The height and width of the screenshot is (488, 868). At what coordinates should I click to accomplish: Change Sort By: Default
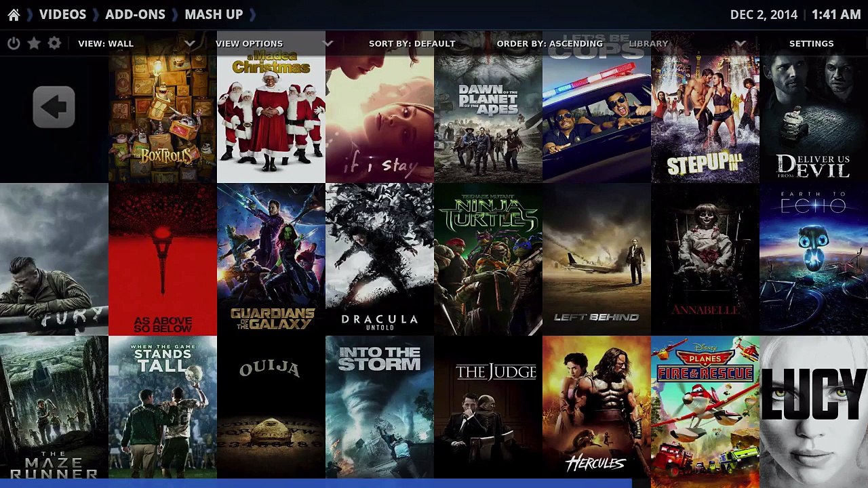[x=412, y=43]
